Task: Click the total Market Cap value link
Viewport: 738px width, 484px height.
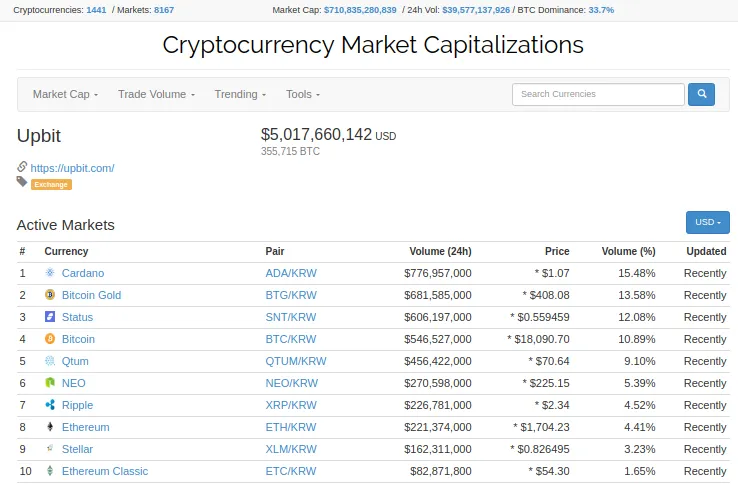Action: [x=360, y=10]
